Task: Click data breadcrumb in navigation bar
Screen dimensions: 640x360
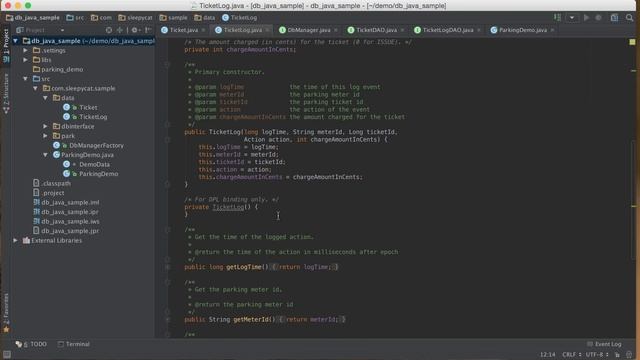Action: pyautogui.click(x=205, y=18)
